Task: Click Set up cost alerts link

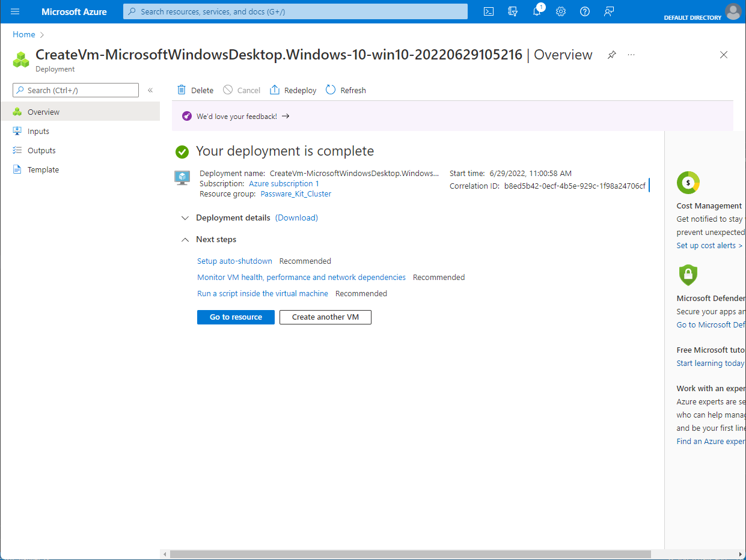Action: [709, 246]
